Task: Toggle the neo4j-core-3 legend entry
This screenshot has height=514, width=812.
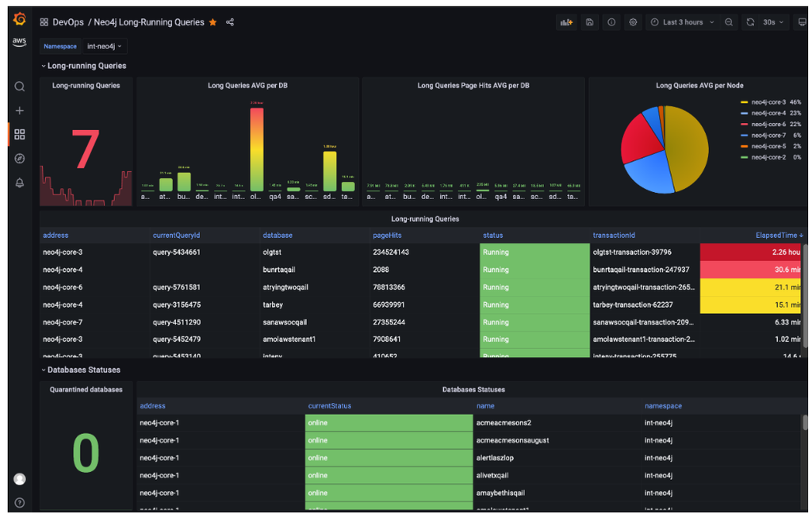Action: pyautogui.click(x=768, y=102)
